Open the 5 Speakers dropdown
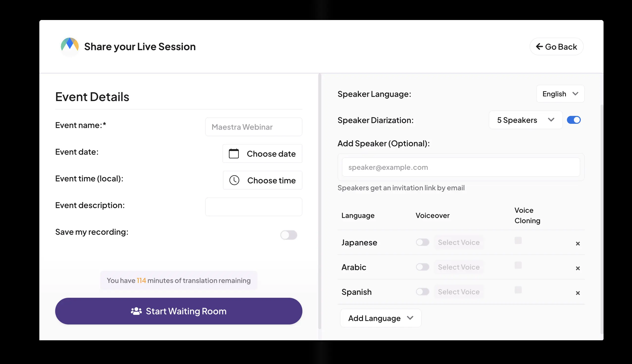Screen dimensions: 632x364 (526, 120)
